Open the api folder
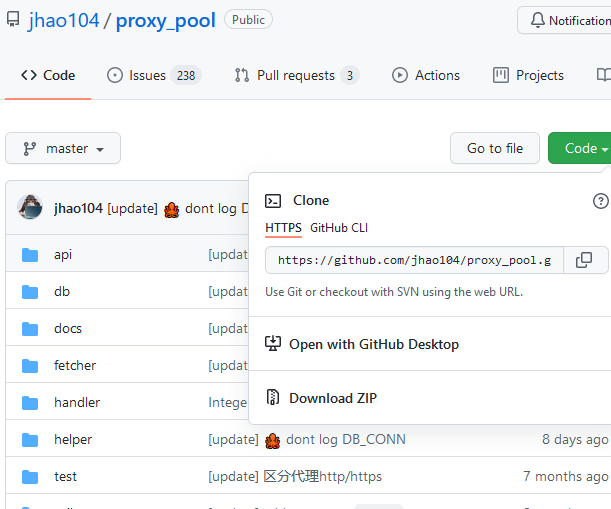Screen dimensions: 611x509 point(63,254)
